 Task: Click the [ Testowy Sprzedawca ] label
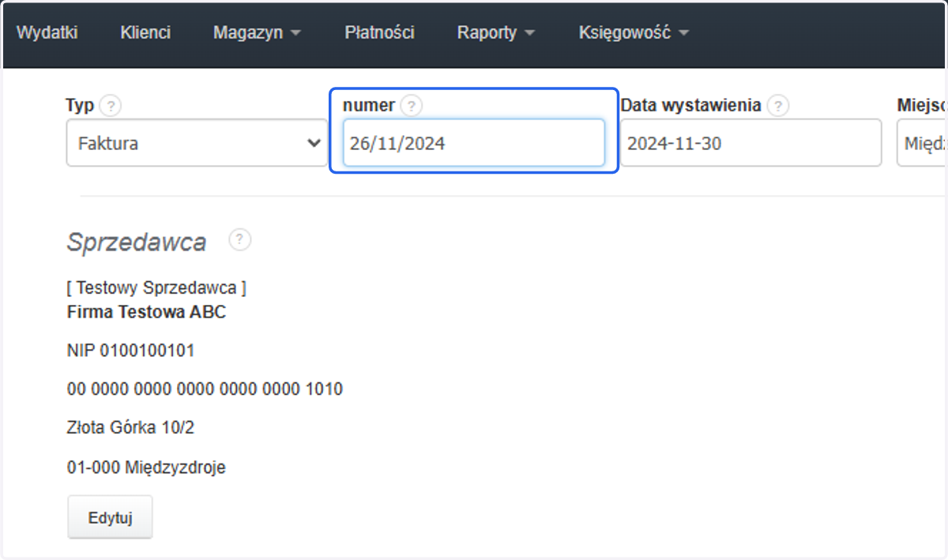click(x=156, y=288)
